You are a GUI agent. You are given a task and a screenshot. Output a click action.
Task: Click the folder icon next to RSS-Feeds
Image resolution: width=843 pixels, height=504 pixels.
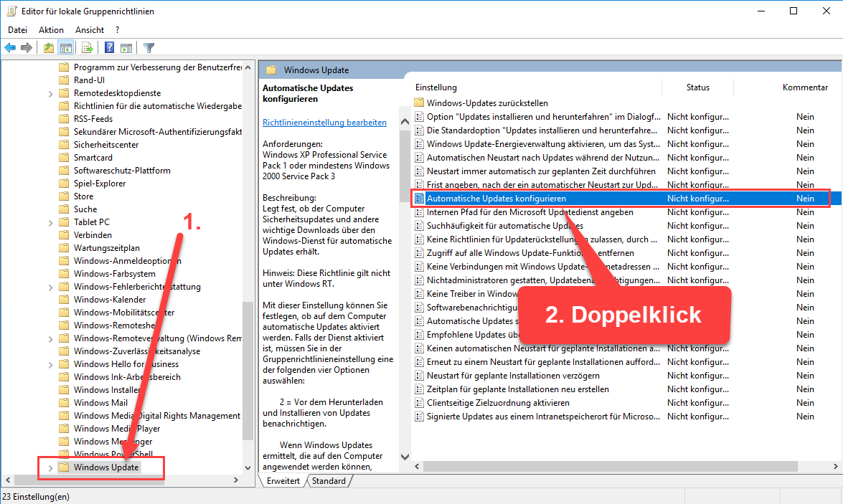pos(64,119)
